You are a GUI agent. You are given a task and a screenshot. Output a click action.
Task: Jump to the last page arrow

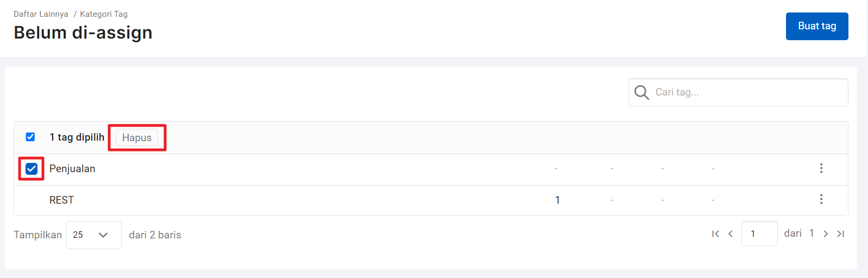[841, 233]
